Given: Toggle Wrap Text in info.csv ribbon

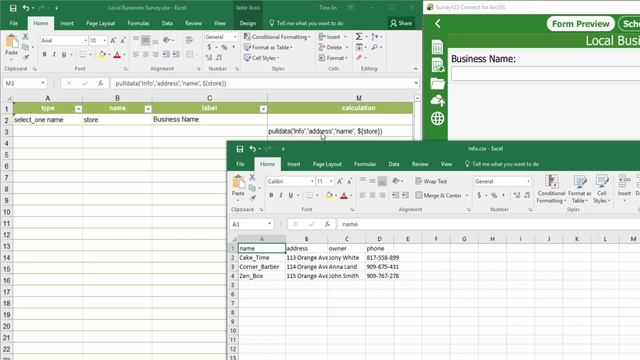Looking at the screenshot, I should click(431, 181).
